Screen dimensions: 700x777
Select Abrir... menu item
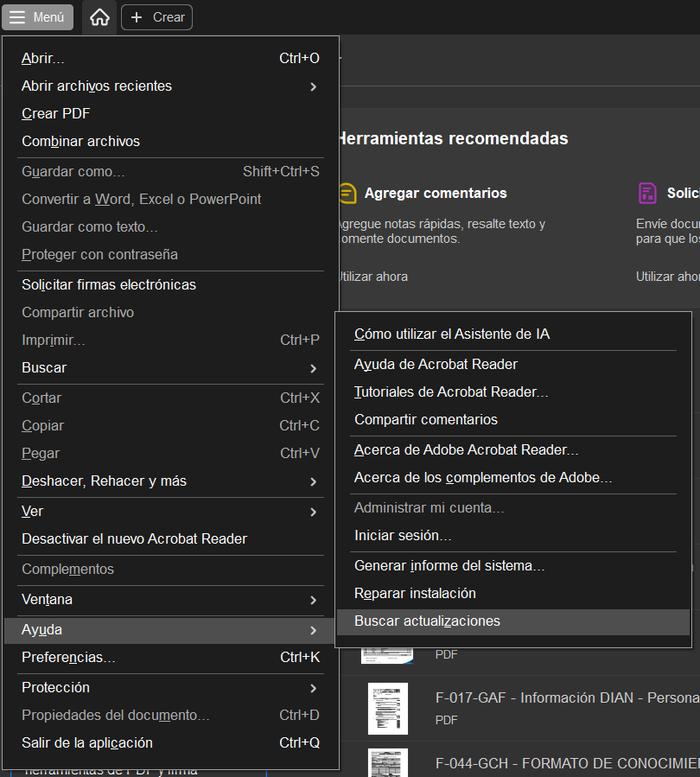click(170, 59)
